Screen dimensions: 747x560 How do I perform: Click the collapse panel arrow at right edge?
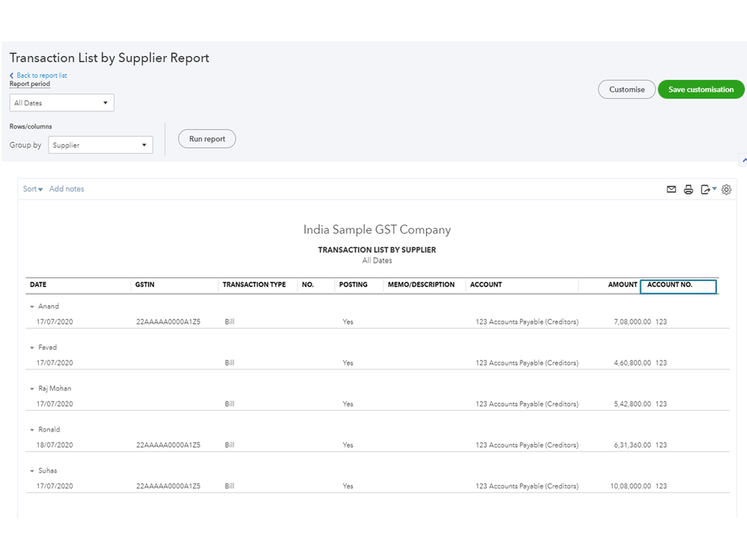(x=743, y=160)
